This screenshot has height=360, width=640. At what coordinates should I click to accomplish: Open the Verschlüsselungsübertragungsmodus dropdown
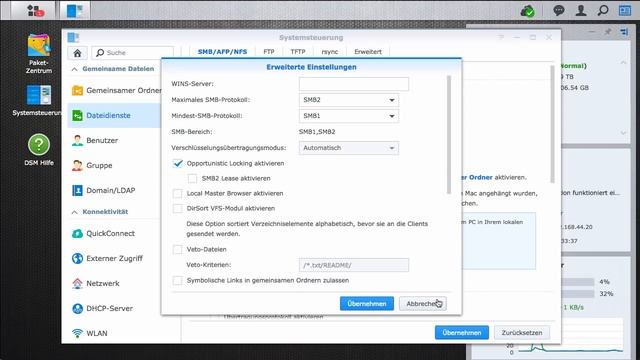(x=349, y=148)
